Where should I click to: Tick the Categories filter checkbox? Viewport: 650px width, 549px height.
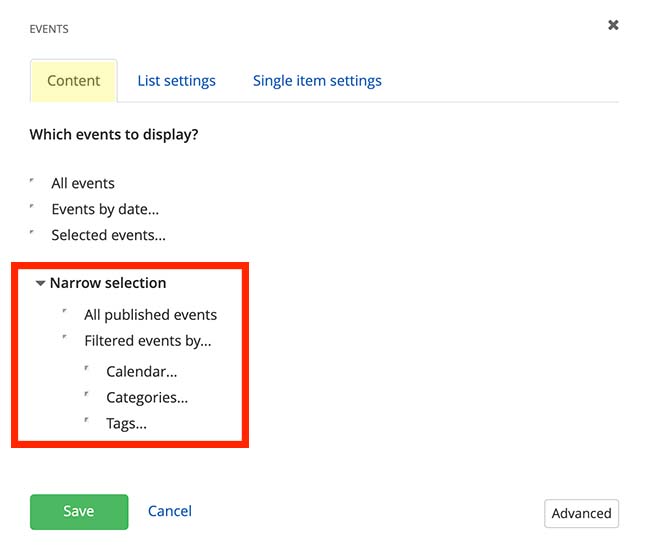click(x=88, y=396)
